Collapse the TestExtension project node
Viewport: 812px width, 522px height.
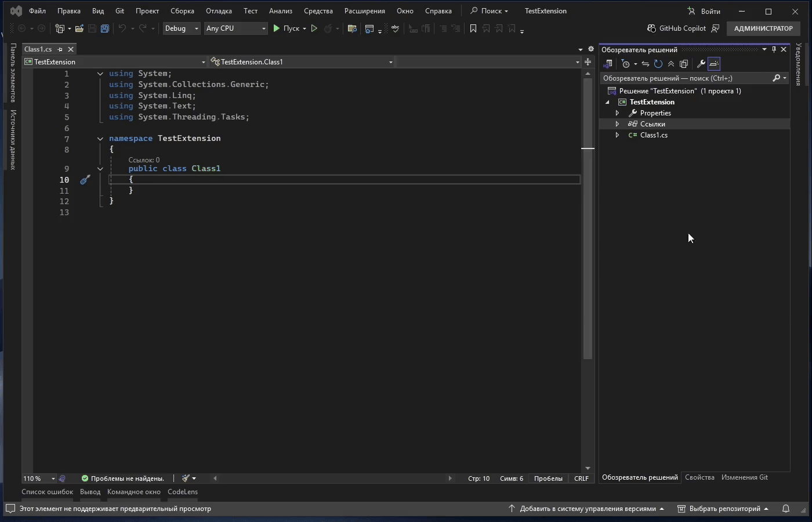coord(607,102)
